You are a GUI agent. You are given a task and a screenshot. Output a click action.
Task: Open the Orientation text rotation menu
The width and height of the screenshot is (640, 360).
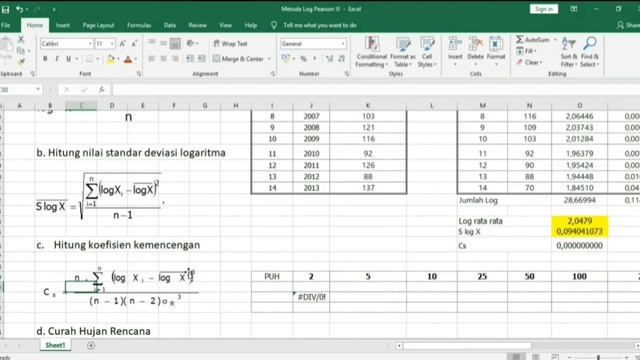pos(191,43)
